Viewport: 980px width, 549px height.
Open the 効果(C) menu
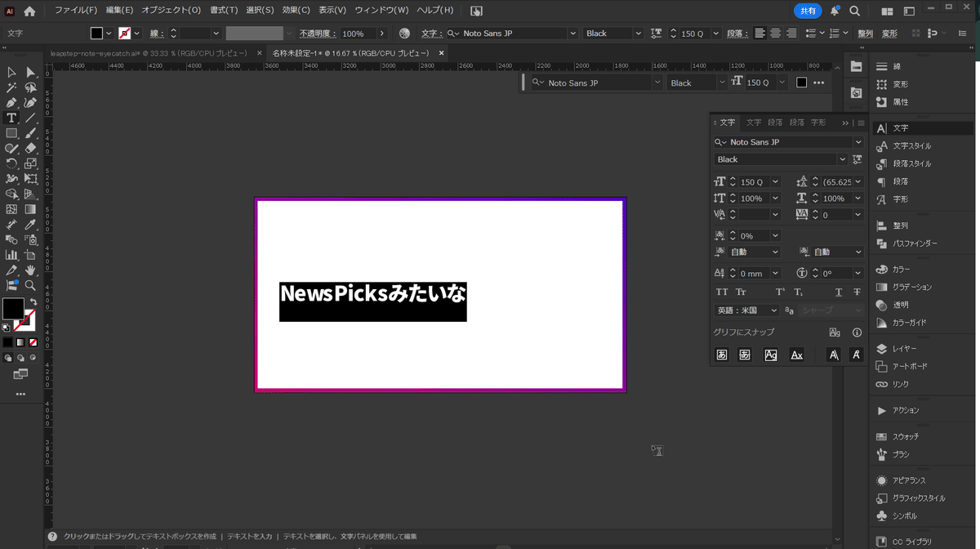pos(296,11)
